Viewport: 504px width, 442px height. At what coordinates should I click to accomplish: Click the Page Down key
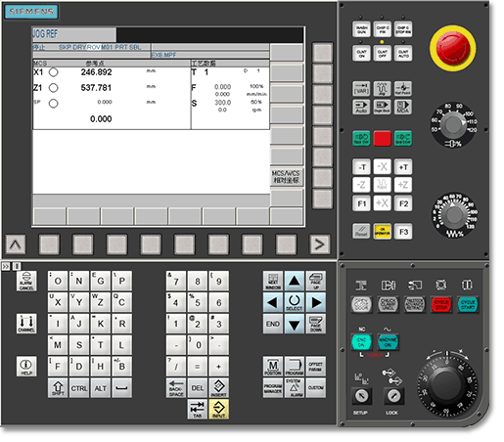(315, 324)
